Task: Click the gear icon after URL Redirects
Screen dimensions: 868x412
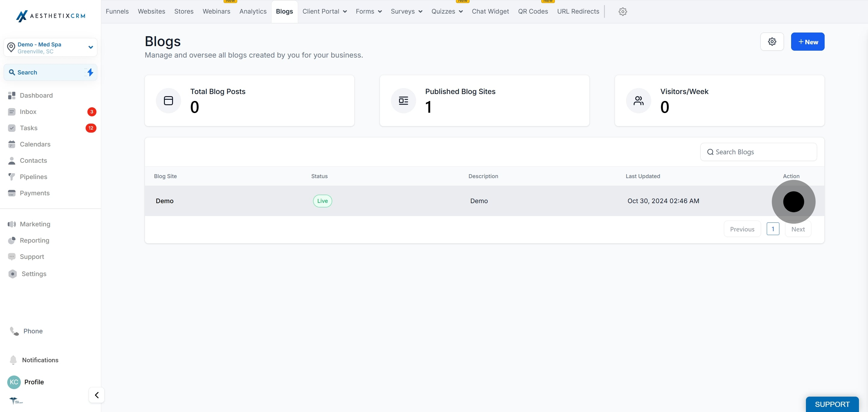Action: [622, 11]
